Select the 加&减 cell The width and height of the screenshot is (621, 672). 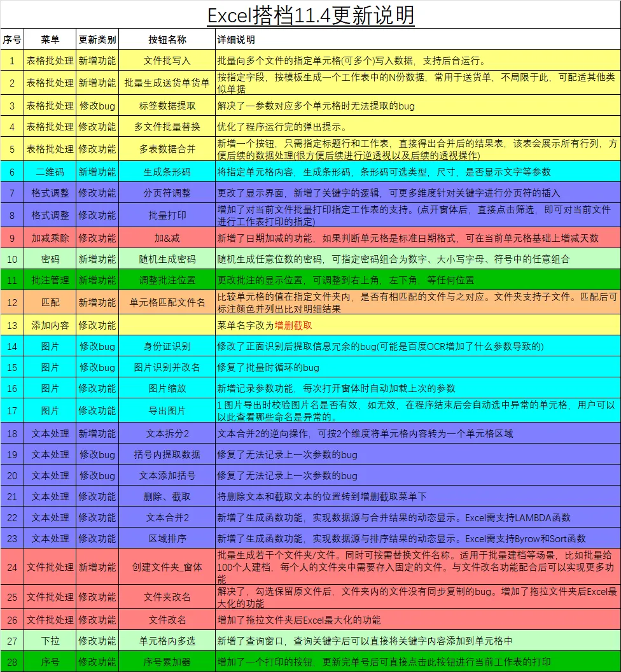coord(167,238)
